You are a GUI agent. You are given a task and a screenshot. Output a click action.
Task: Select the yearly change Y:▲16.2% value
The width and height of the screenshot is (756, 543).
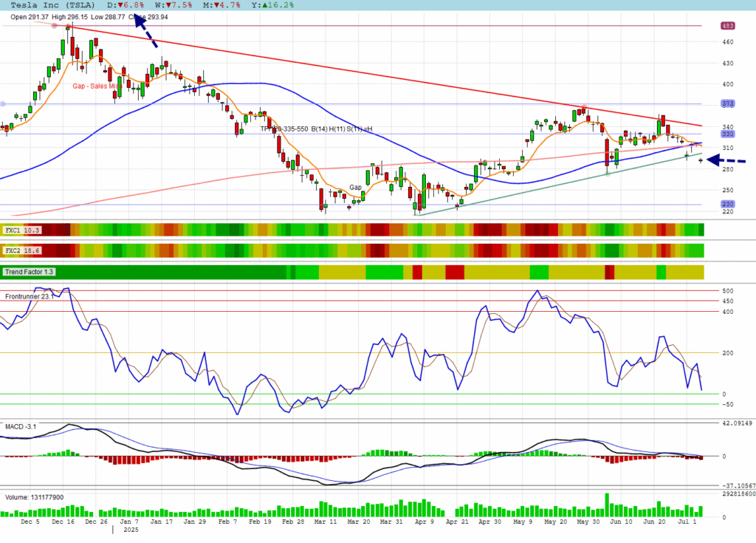point(272,5)
